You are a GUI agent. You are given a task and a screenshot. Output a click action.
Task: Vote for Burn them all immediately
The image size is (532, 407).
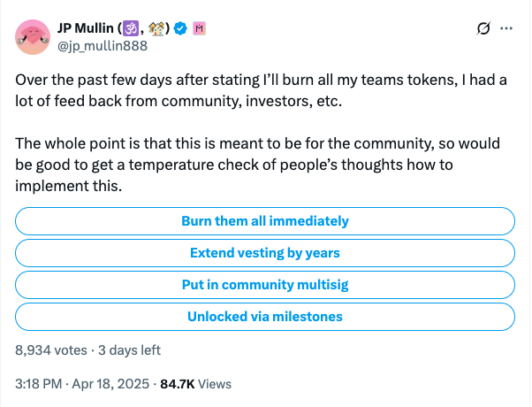point(265,221)
